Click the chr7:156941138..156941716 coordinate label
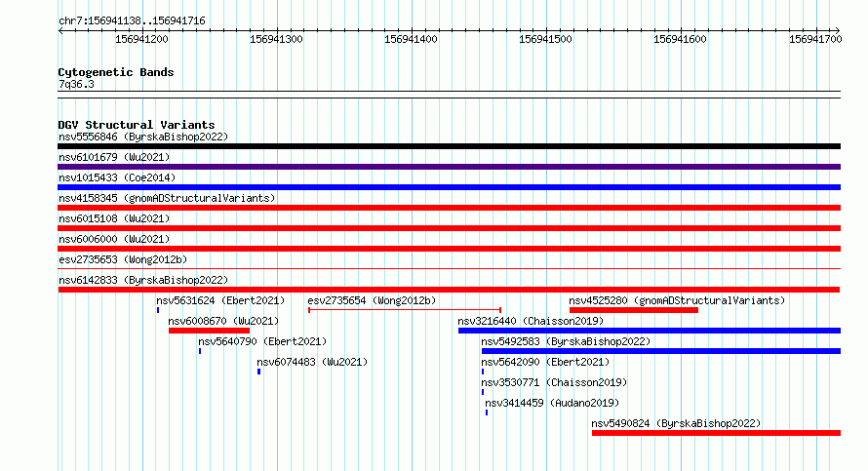Image resolution: width=868 pixels, height=471 pixels. [132, 21]
